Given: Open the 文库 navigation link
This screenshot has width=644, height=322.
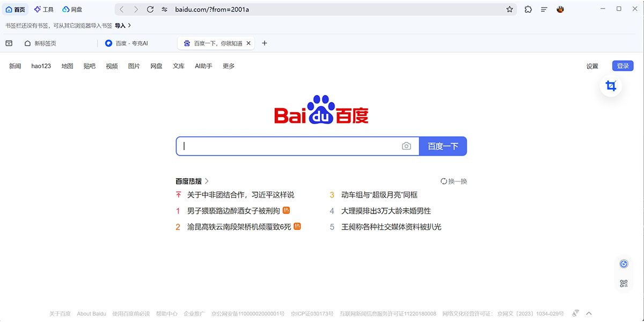Looking at the screenshot, I should tap(179, 66).
